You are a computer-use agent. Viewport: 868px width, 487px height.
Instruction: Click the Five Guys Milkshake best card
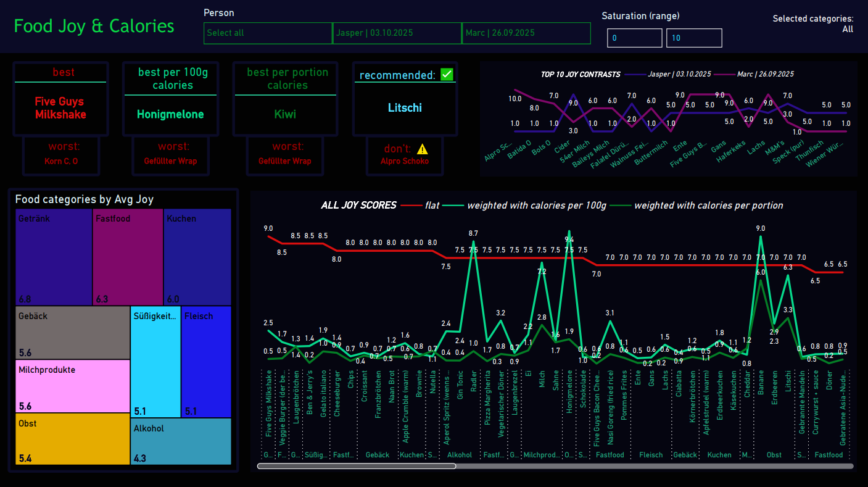click(60, 108)
